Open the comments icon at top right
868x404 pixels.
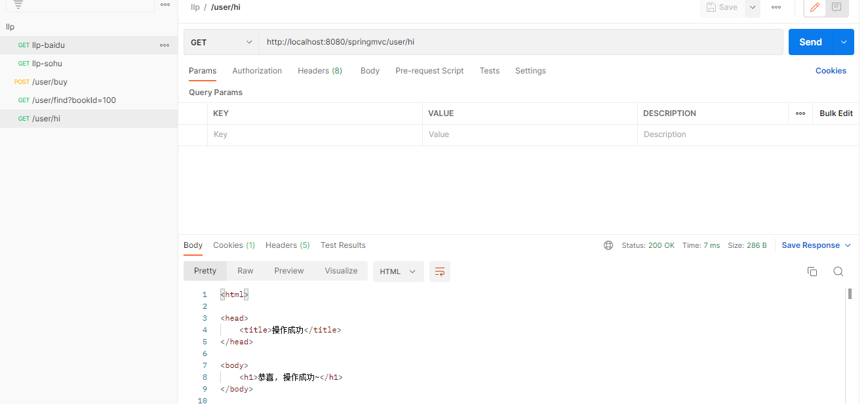coord(837,7)
